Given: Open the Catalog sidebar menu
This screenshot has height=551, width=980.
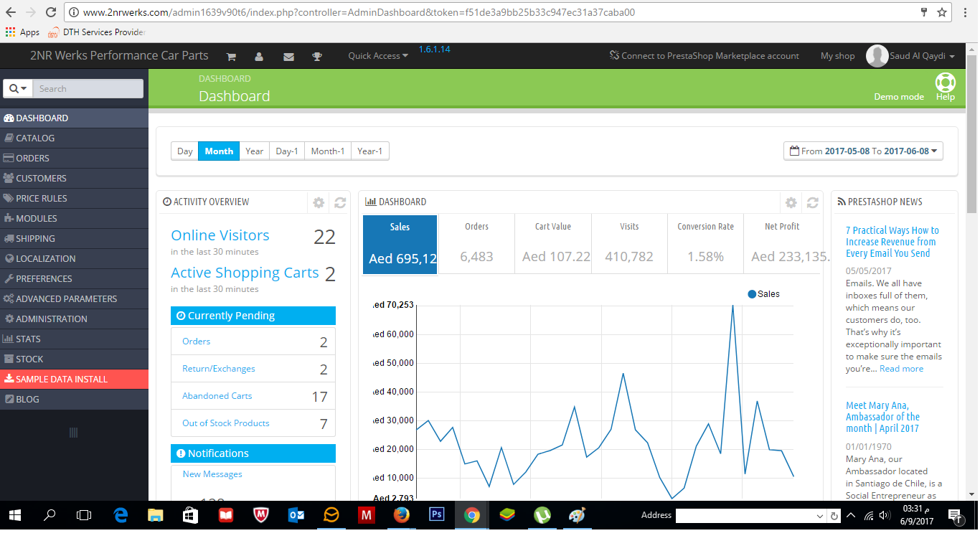Looking at the screenshot, I should 74,138.
